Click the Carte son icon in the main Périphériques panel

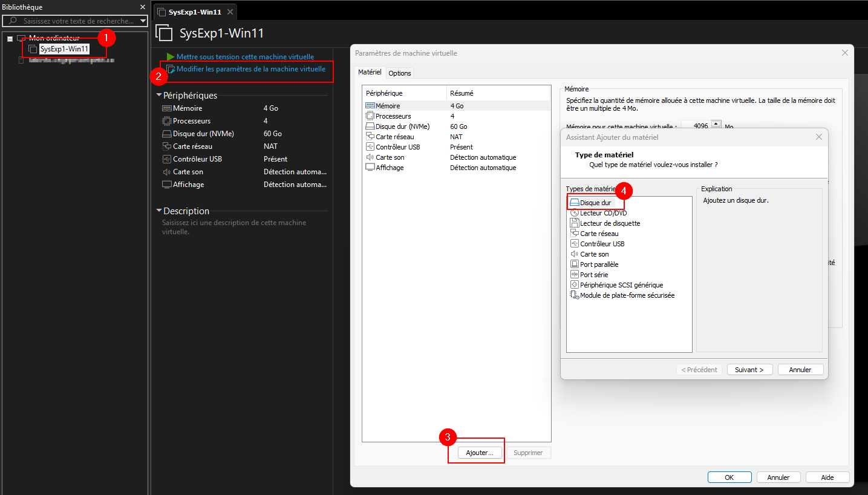167,172
